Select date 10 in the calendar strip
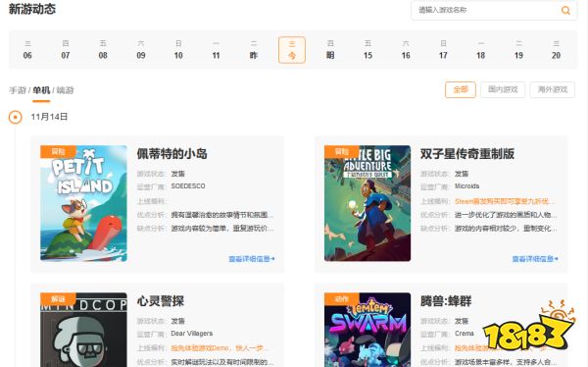The height and width of the screenshot is (367, 588). [178, 50]
